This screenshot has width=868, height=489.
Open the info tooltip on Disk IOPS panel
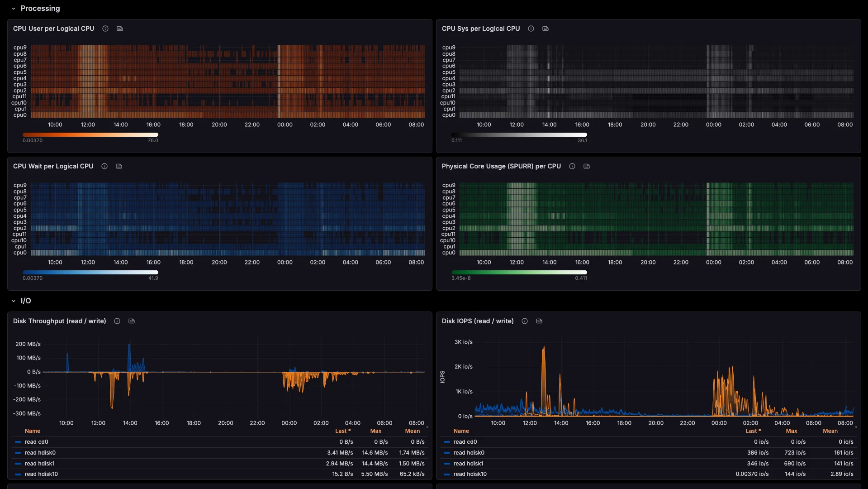pyautogui.click(x=524, y=321)
